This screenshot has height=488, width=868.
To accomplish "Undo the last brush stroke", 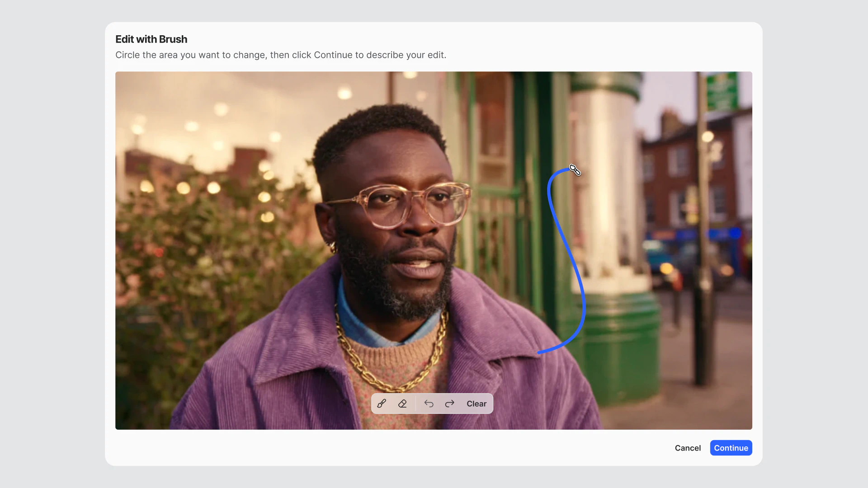I will point(429,404).
